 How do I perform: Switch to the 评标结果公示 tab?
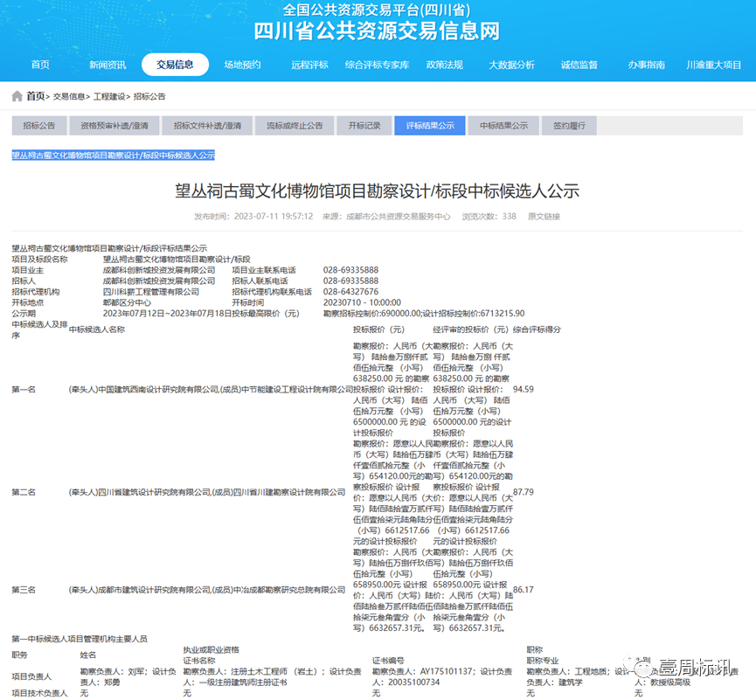[430, 125]
